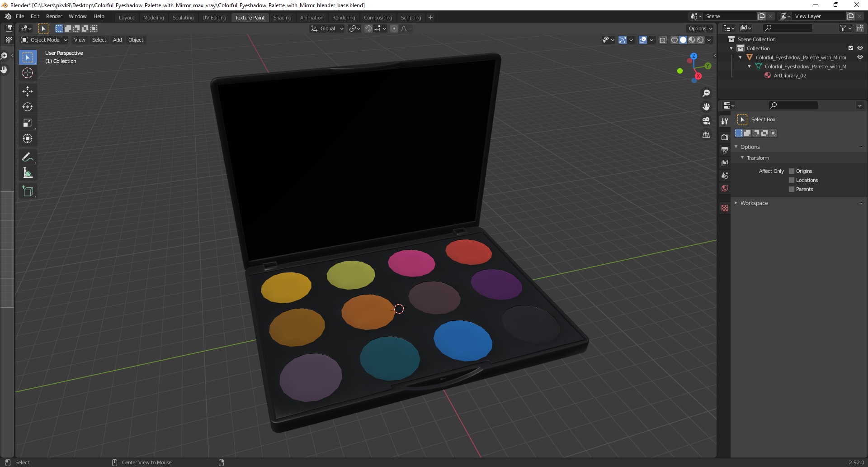Toggle viewport overlays button
The image size is (868, 467).
pos(643,40)
